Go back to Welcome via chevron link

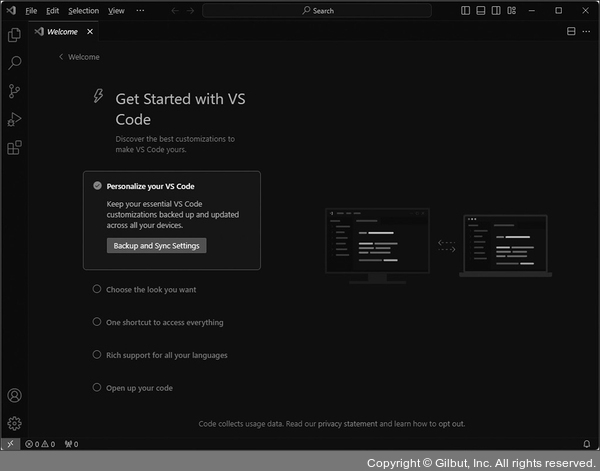pyautogui.click(x=79, y=57)
